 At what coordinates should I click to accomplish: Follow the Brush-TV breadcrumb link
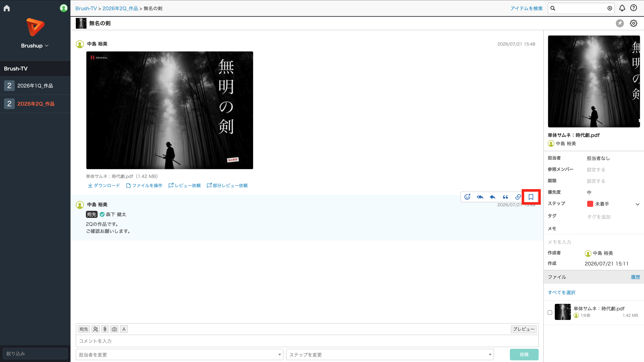(x=86, y=9)
